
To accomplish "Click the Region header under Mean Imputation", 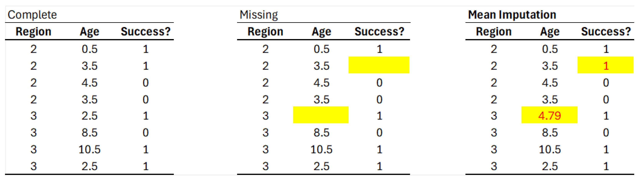I will click(x=493, y=32).
